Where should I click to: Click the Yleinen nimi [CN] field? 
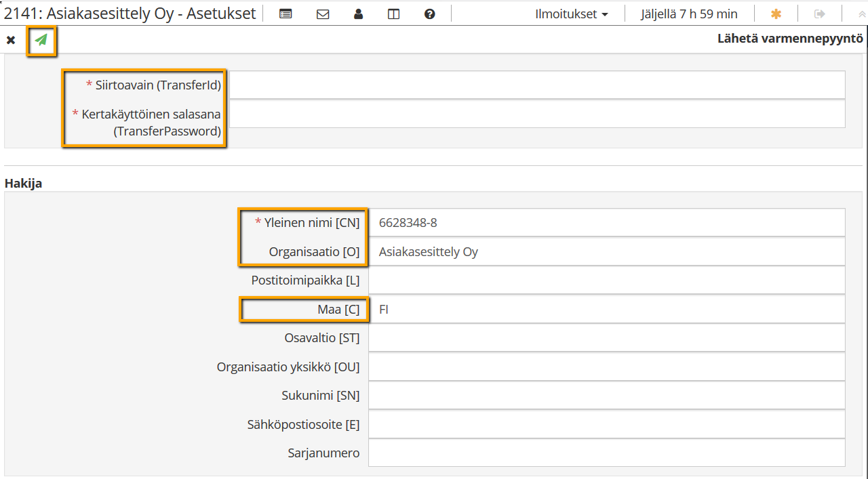[606, 222]
